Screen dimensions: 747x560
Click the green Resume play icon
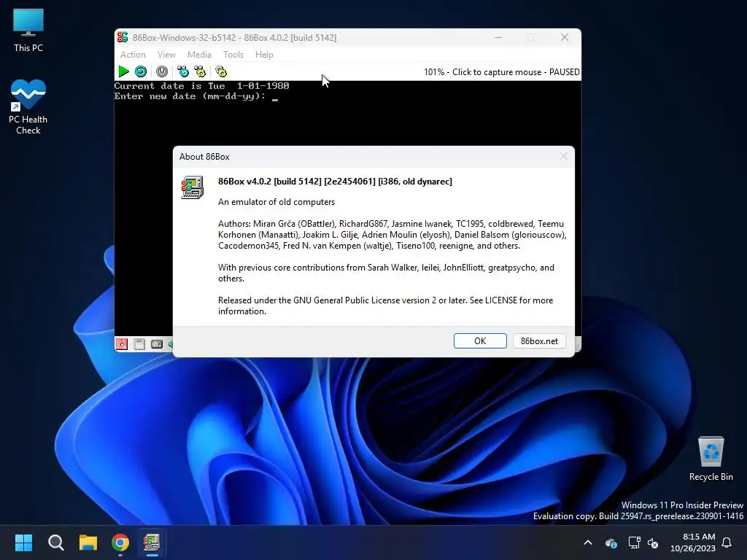(x=123, y=71)
